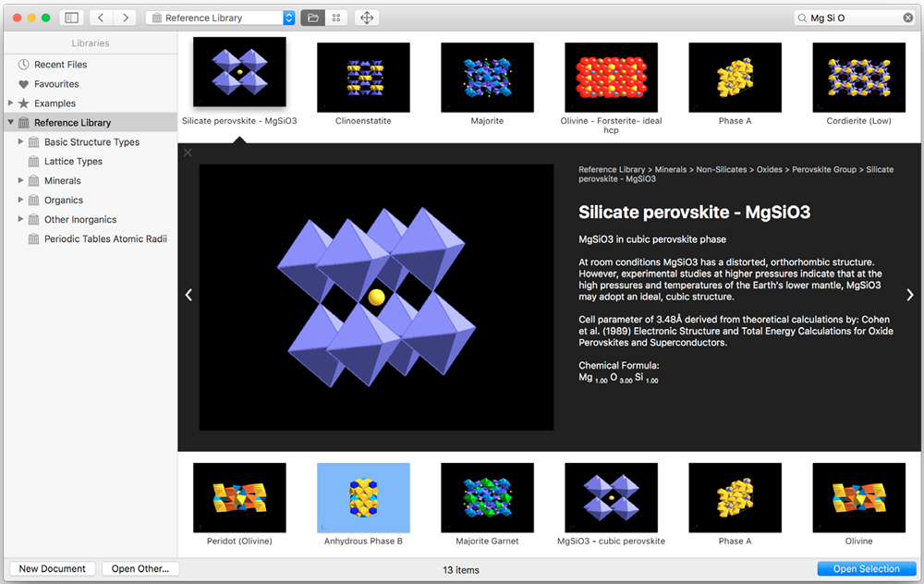Click the library icon beside Periodic Tables Atomic Radii
Screen dimensions: 924x584
coord(33,239)
